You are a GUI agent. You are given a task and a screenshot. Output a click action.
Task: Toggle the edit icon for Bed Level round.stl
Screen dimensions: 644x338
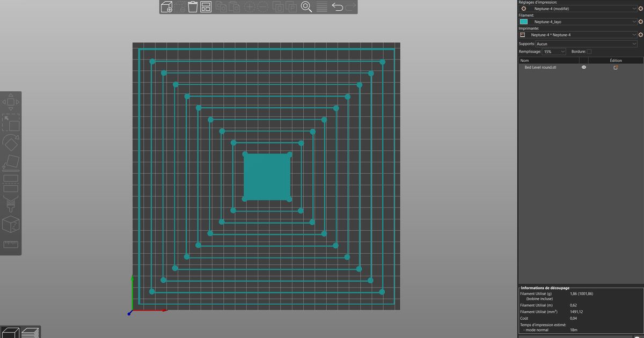(x=616, y=67)
